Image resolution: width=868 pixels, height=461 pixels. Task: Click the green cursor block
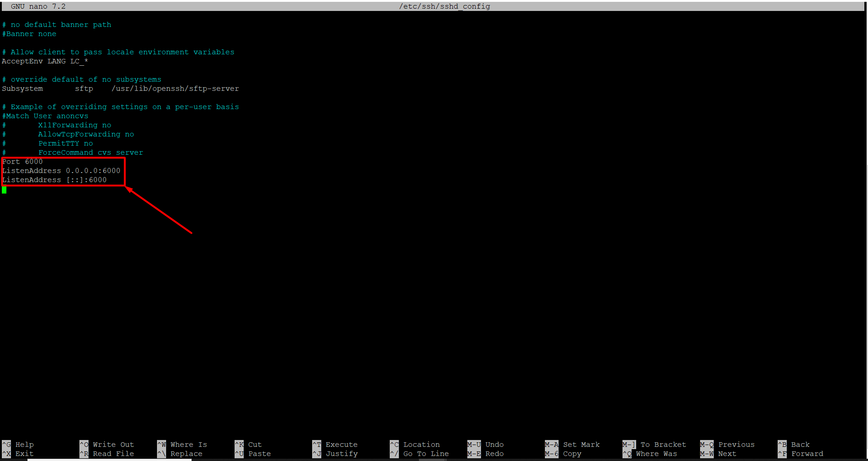[x=4, y=189]
